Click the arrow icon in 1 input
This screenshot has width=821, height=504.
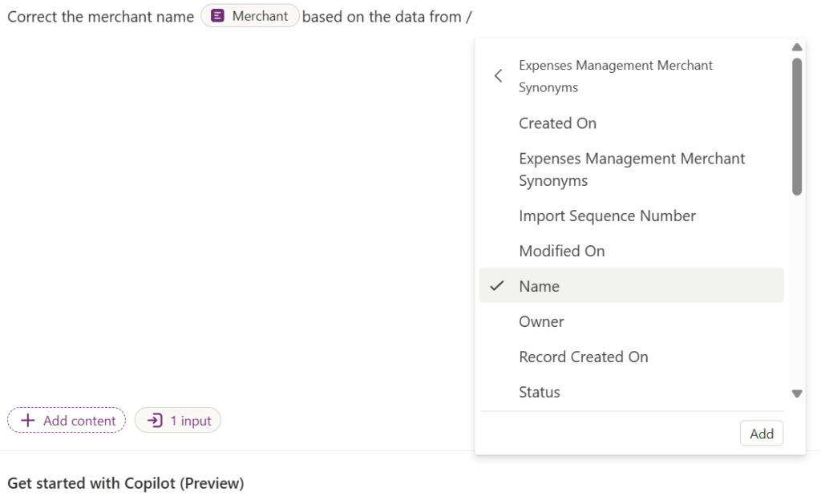tap(156, 421)
